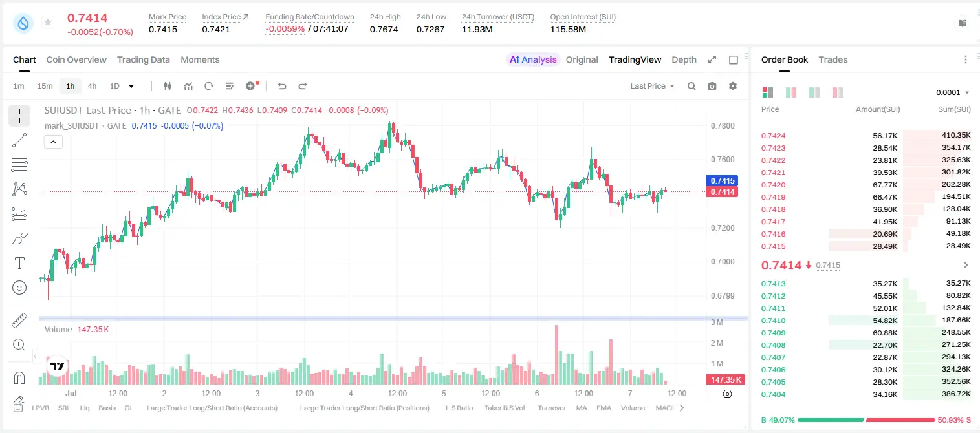
Task: Open the Last Price dropdown
Action: click(652, 86)
